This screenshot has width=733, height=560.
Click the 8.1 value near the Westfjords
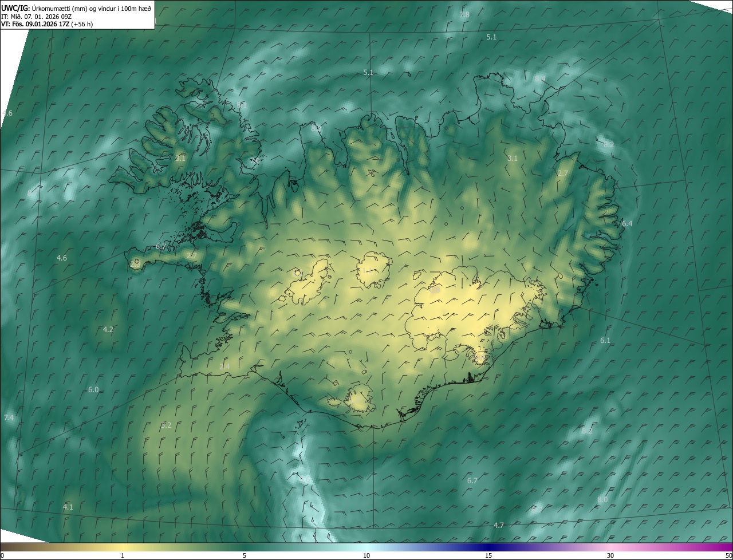[x=241, y=105]
